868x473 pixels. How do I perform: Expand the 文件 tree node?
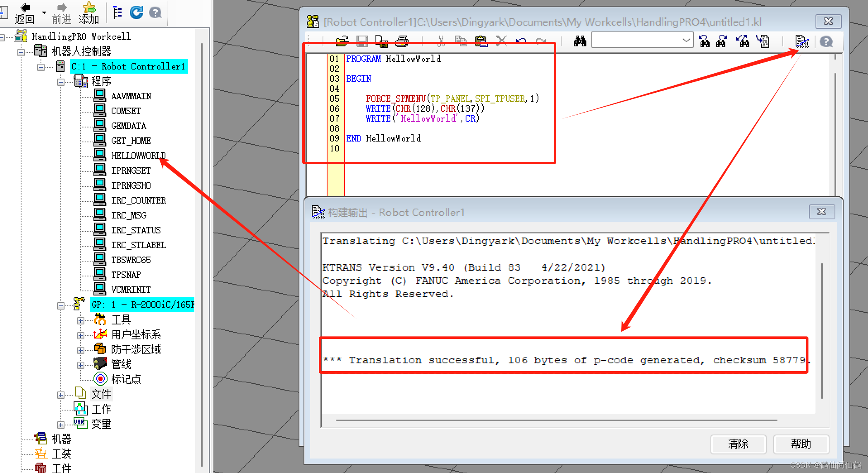[61, 395]
